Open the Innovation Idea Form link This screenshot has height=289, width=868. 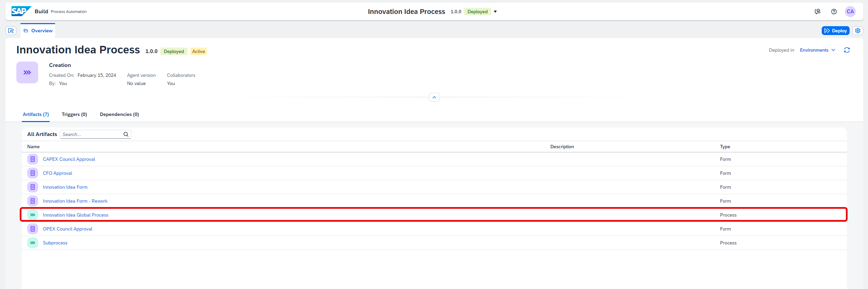coord(65,187)
